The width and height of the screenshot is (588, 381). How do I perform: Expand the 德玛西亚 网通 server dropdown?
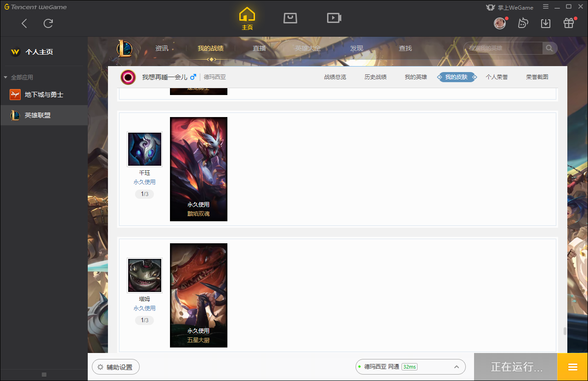(x=410, y=367)
